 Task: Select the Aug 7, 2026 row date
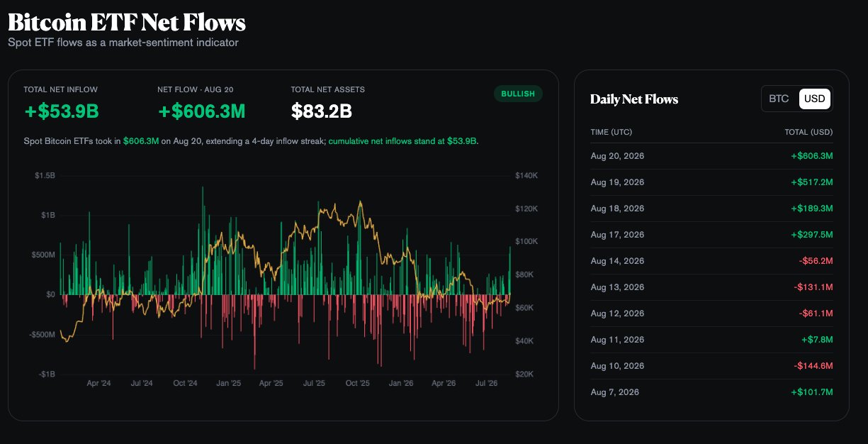(615, 392)
